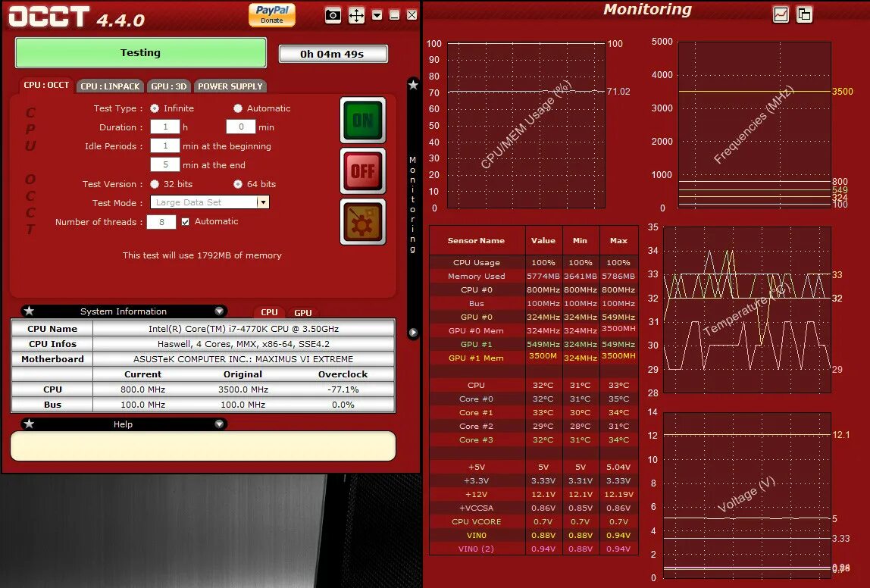Open test settings gear icon

pyautogui.click(x=363, y=222)
